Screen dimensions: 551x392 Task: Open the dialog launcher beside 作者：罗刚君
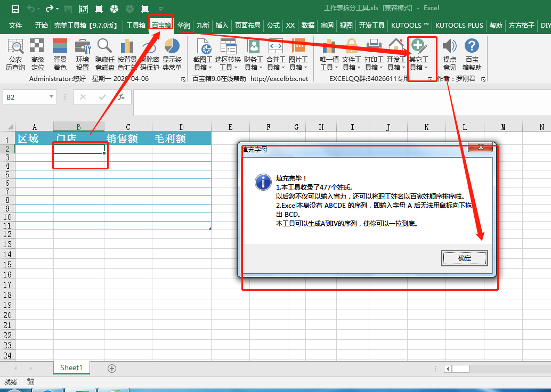483,79
